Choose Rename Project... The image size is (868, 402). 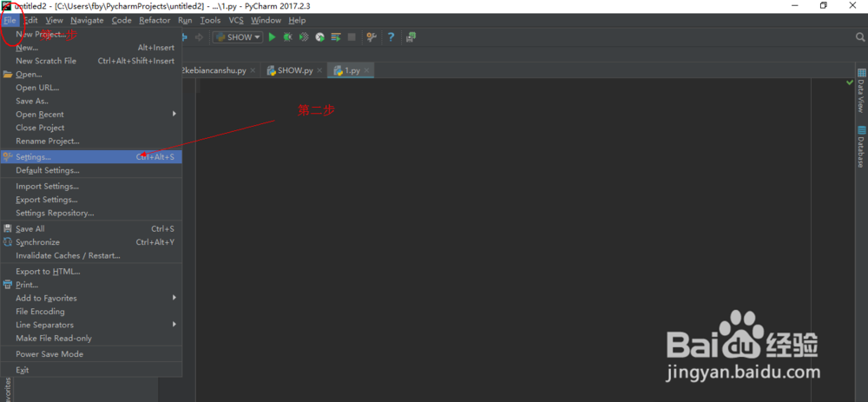point(91,142)
